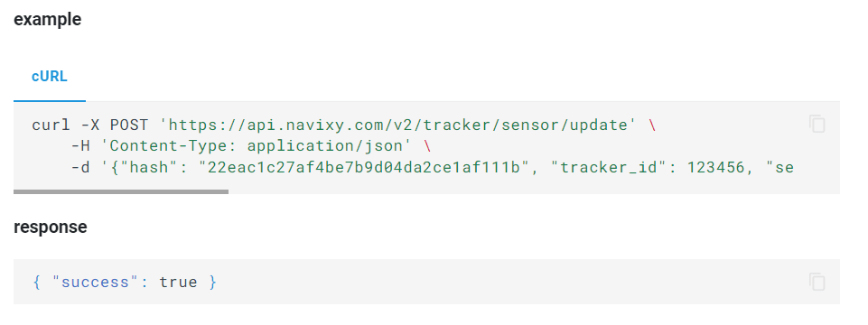Click the "hash" key in the code
The width and height of the screenshot is (868, 325).
(x=149, y=167)
